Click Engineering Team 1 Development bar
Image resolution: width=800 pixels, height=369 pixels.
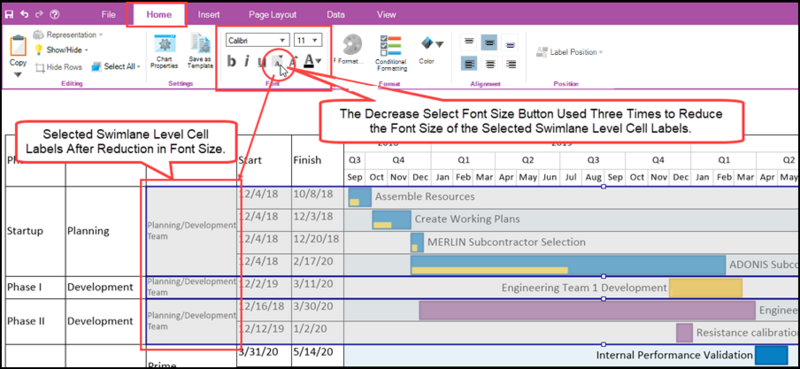tap(705, 288)
